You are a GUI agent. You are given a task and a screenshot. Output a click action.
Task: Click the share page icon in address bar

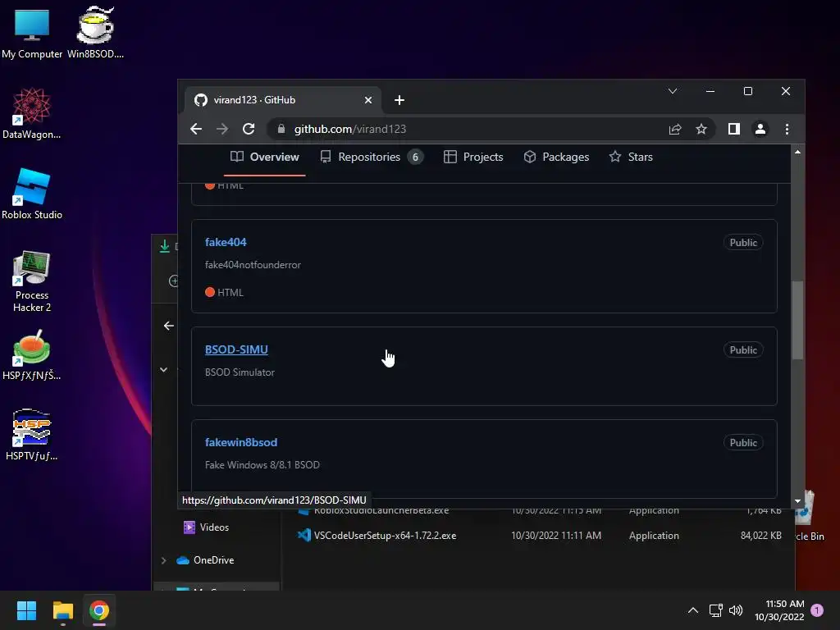tap(675, 129)
